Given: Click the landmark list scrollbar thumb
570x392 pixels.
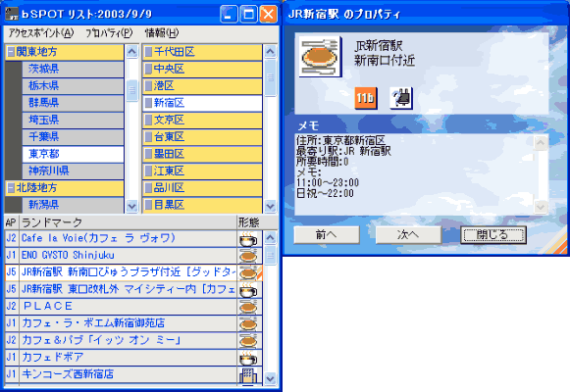Looking at the screenshot, I should tap(270, 255).
